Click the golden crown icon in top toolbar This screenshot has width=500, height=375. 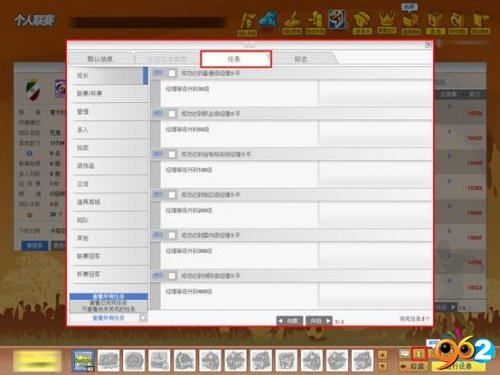tap(387, 22)
